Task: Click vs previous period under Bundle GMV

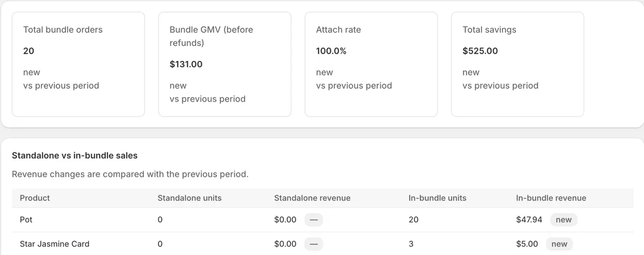Action: click(207, 99)
